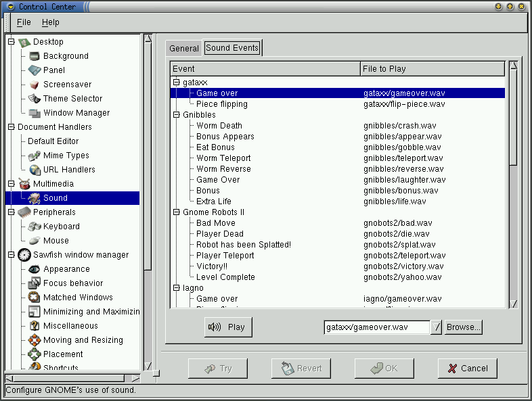The image size is (532, 401).
Task: Click the Background icon in sidebar tree
Action: [35, 56]
